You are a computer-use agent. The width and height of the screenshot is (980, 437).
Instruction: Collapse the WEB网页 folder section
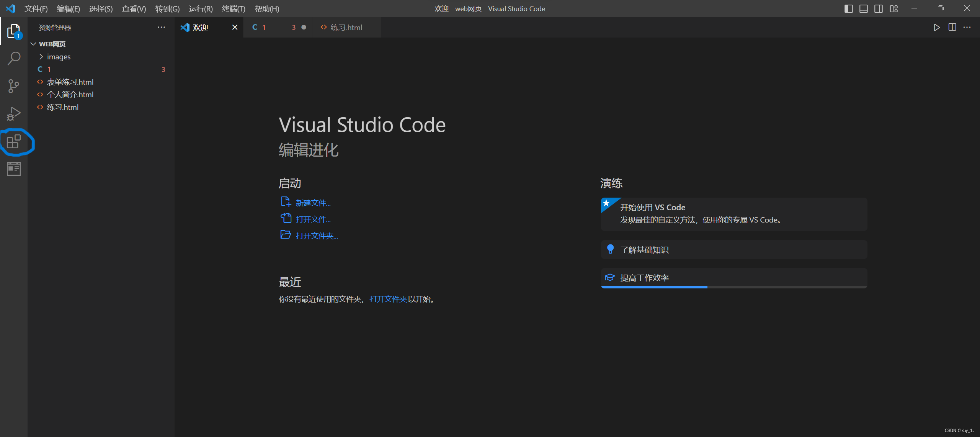click(x=33, y=44)
